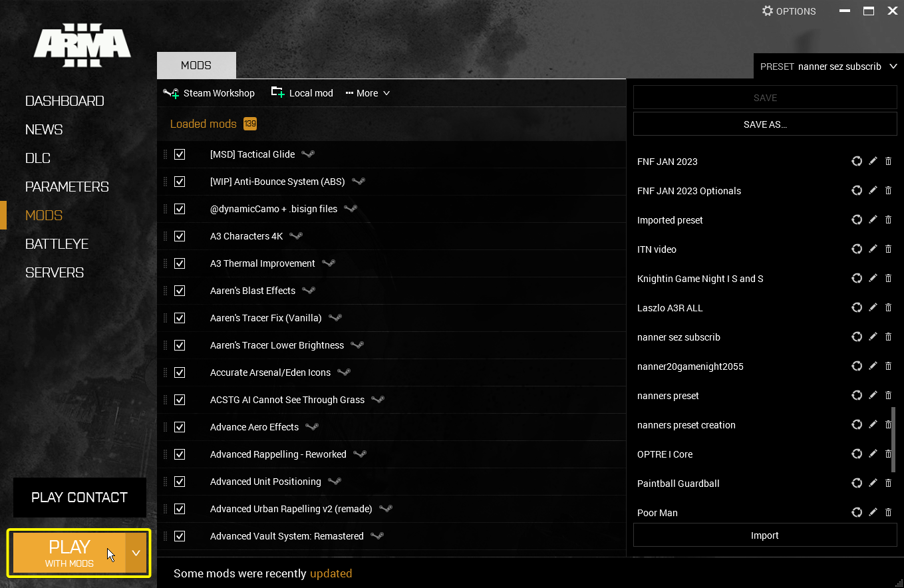The height and width of the screenshot is (588, 904).
Task: Open the Play options dropdown arrow
Action: [136, 553]
